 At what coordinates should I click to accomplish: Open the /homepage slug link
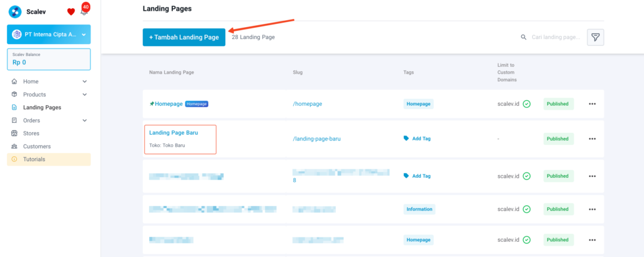click(307, 104)
